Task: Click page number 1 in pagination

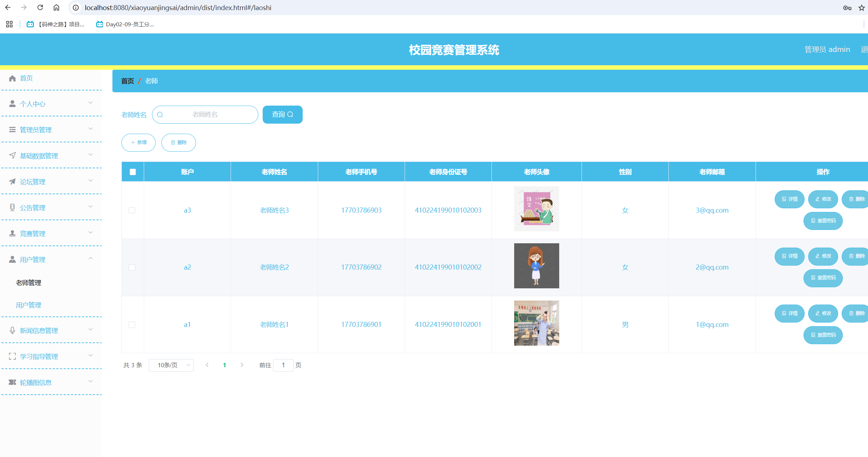Action: (224, 365)
